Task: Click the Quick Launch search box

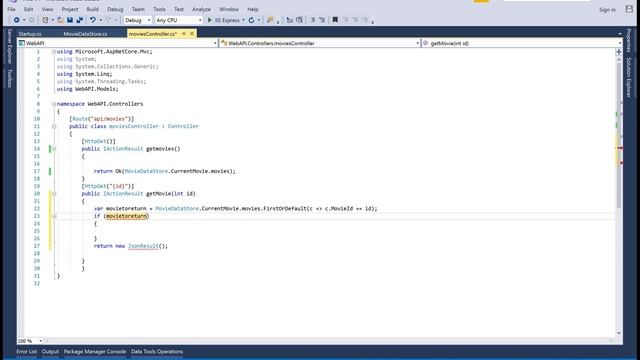Action: (x=547, y=1)
